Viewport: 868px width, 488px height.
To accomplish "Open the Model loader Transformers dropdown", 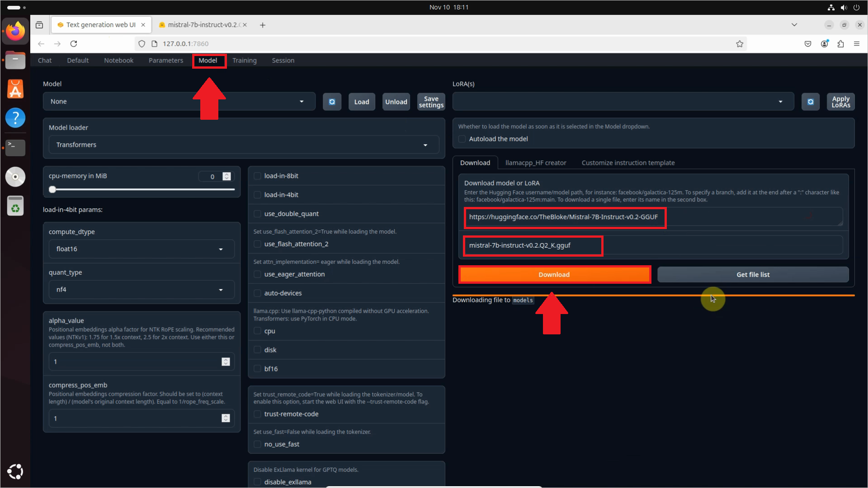I will [x=244, y=145].
